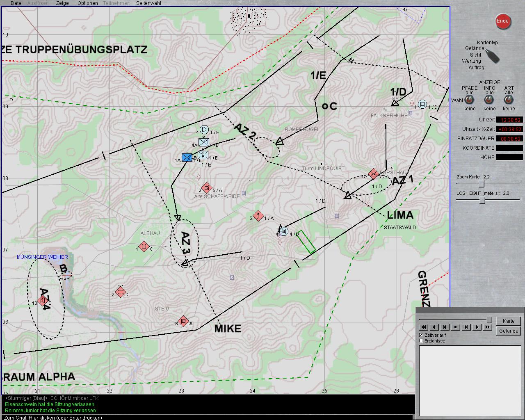Select the red 5/A unit near Alte Schafsweide
The image size is (525, 420).
[x=207, y=188]
